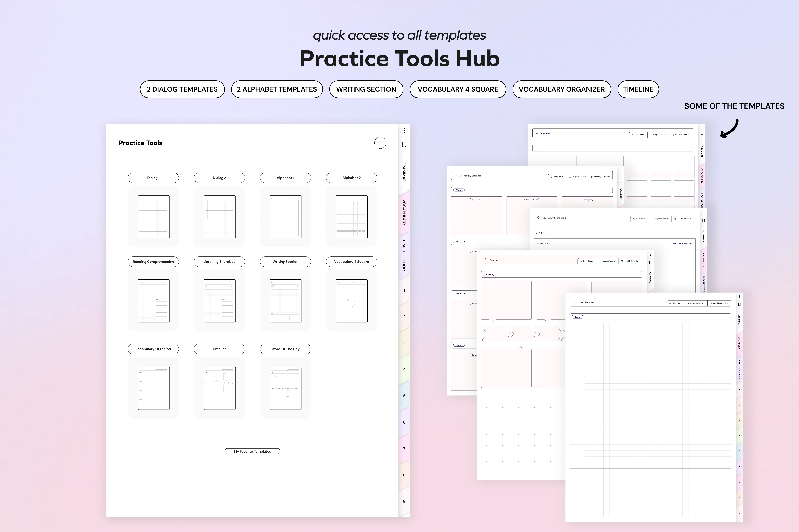The image size is (799, 532).
Task: Open Daily Tasks on Timeline page
Action: point(587,261)
